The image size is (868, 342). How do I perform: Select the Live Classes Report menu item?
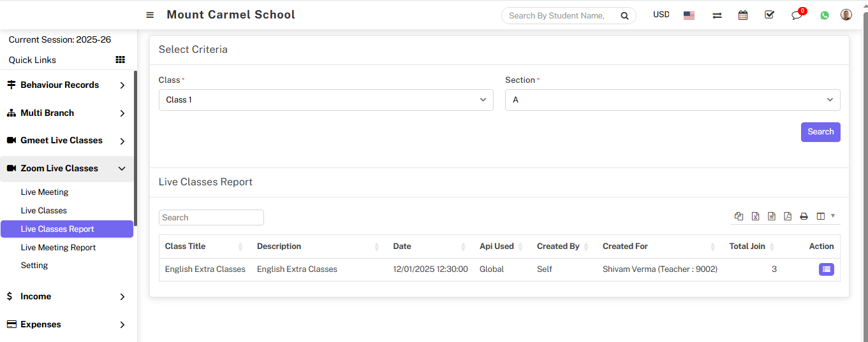[x=67, y=229]
